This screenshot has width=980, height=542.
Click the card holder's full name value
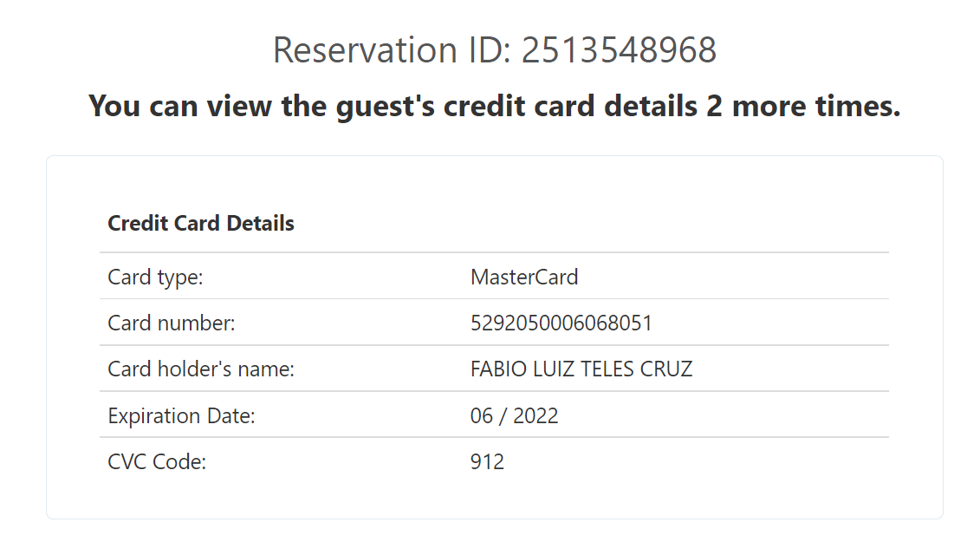pyautogui.click(x=581, y=369)
